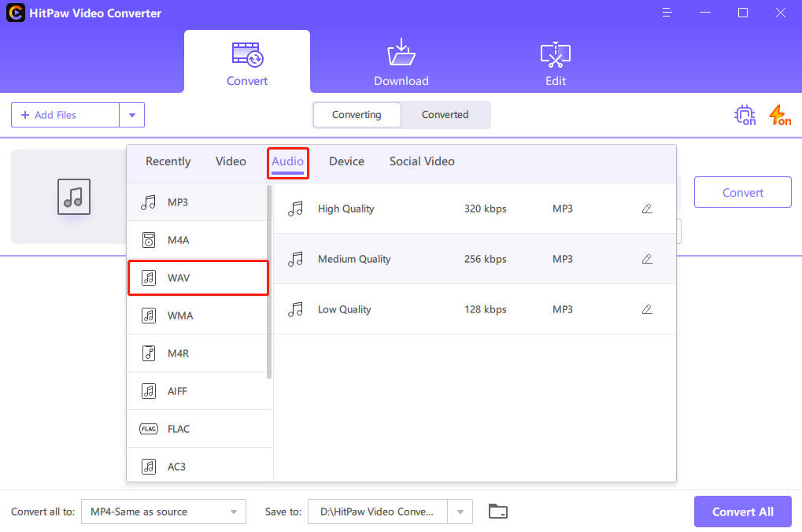802x532 pixels.
Task: Click the M4A format icon
Action: (148, 240)
